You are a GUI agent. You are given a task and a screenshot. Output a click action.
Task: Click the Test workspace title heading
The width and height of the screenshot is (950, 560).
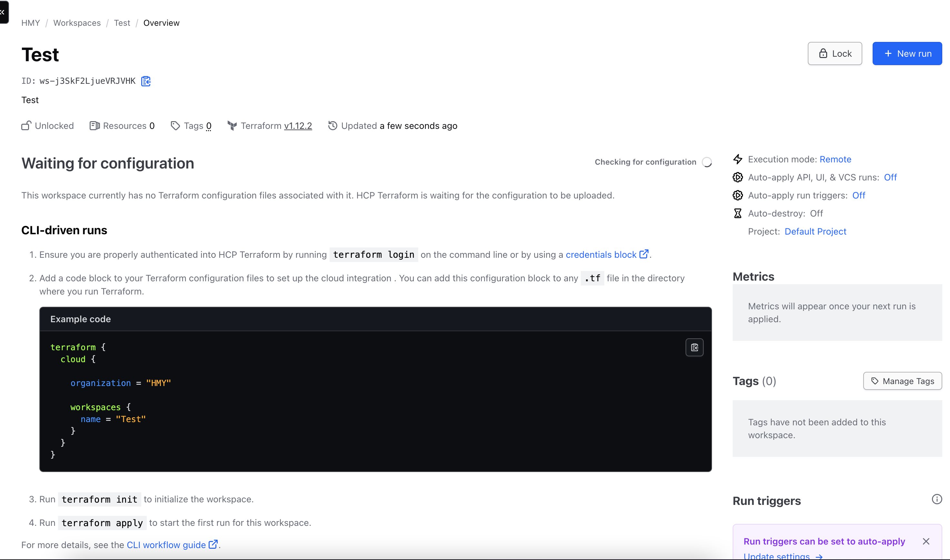click(40, 55)
